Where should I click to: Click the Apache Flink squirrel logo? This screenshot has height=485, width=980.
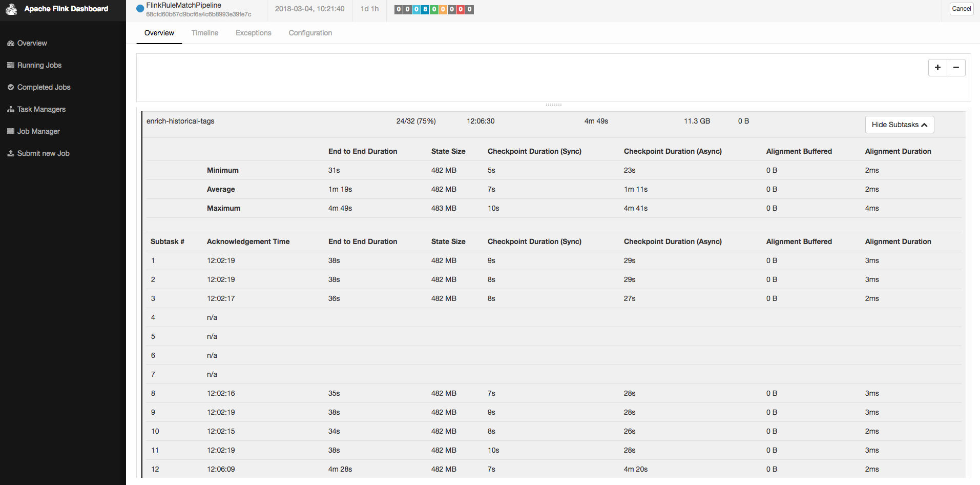click(x=11, y=9)
